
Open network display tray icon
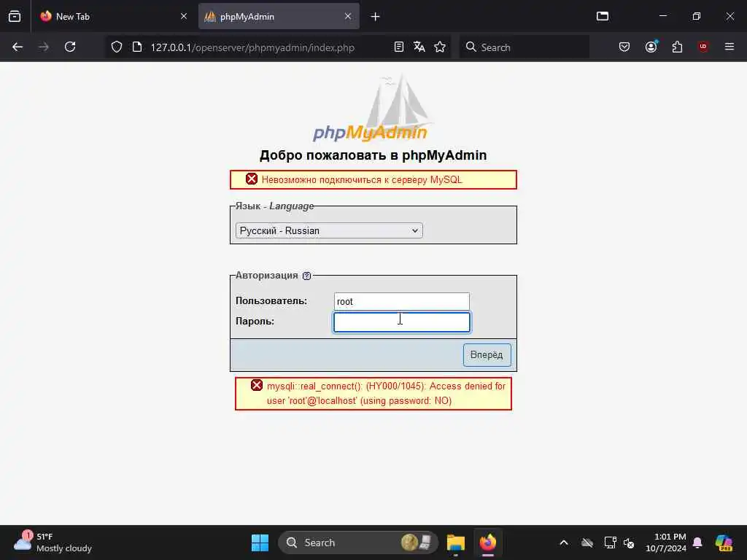coord(610,542)
